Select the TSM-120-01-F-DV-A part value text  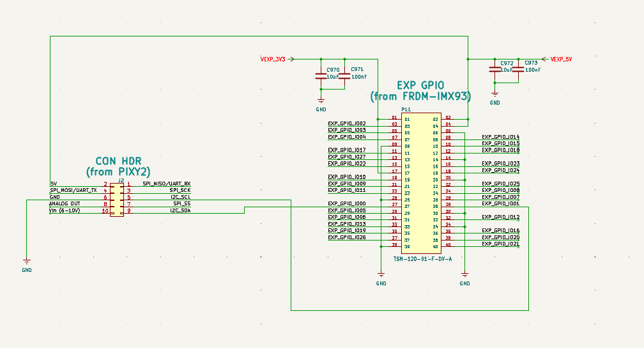[x=422, y=259]
